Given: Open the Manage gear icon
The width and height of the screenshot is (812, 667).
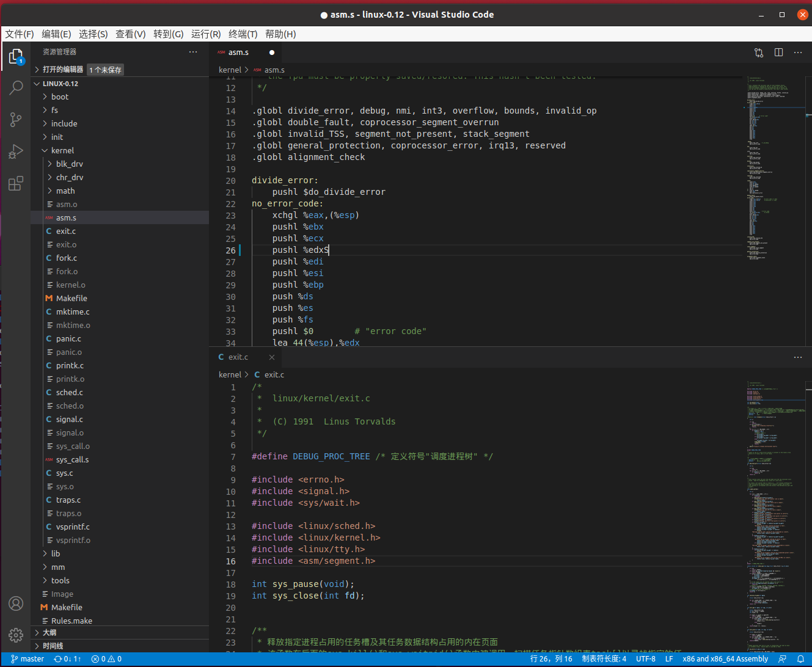Looking at the screenshot, I should 16,635.
